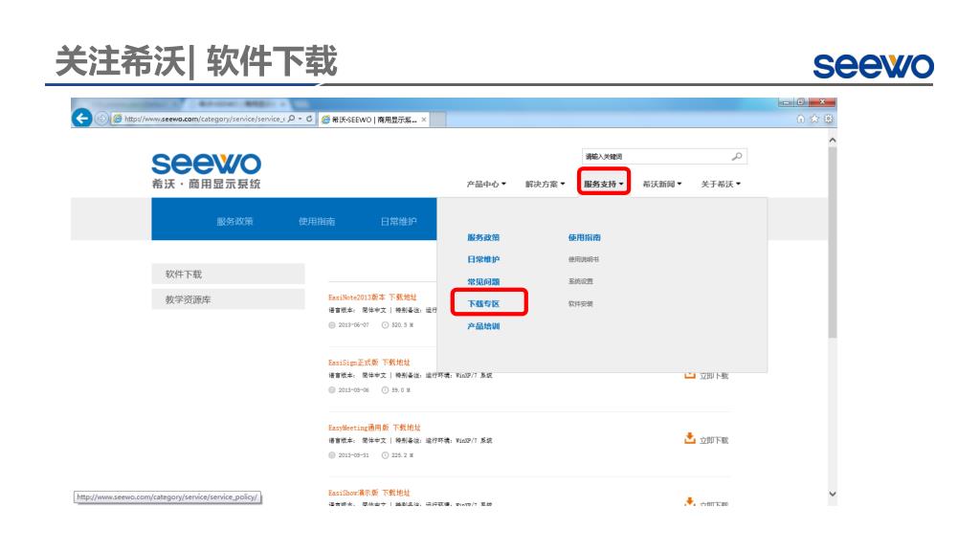Select 使用指南 in the blue banner
This screenshot has width=980, height=551.
click(x=317, y=221)
